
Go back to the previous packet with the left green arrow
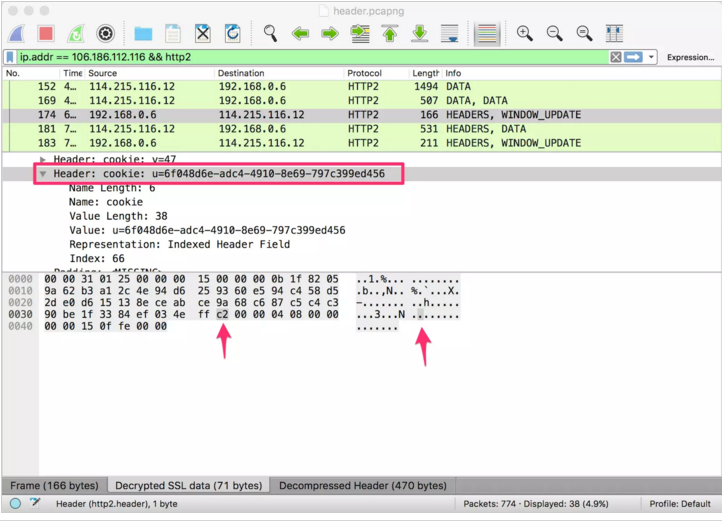tap(300, 33)
